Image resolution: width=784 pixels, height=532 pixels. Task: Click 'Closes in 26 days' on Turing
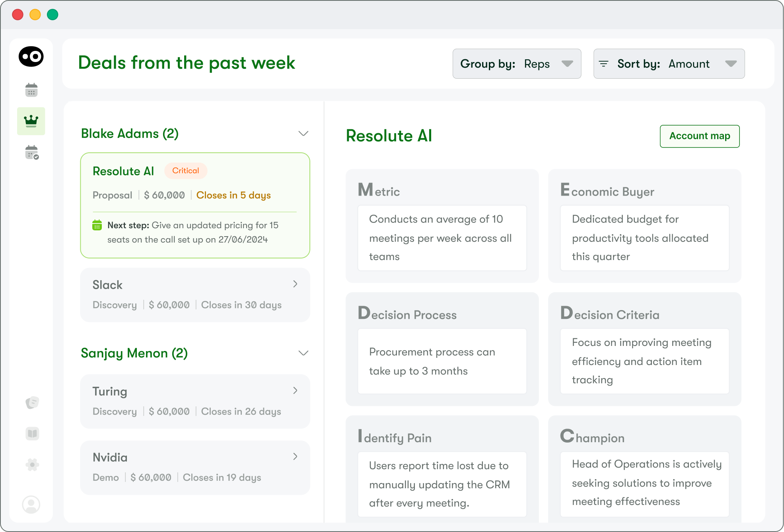click(241, 412)
